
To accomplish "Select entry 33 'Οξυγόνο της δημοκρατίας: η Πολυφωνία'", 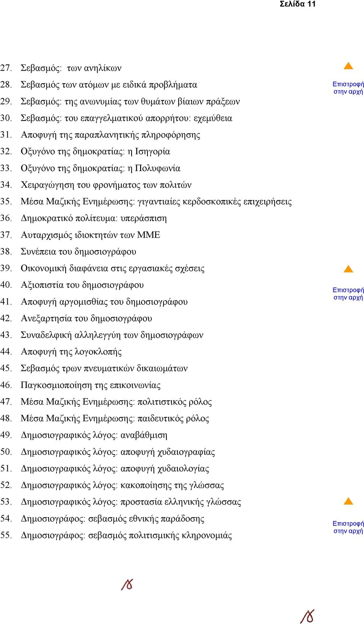I will tap(100, 168).
